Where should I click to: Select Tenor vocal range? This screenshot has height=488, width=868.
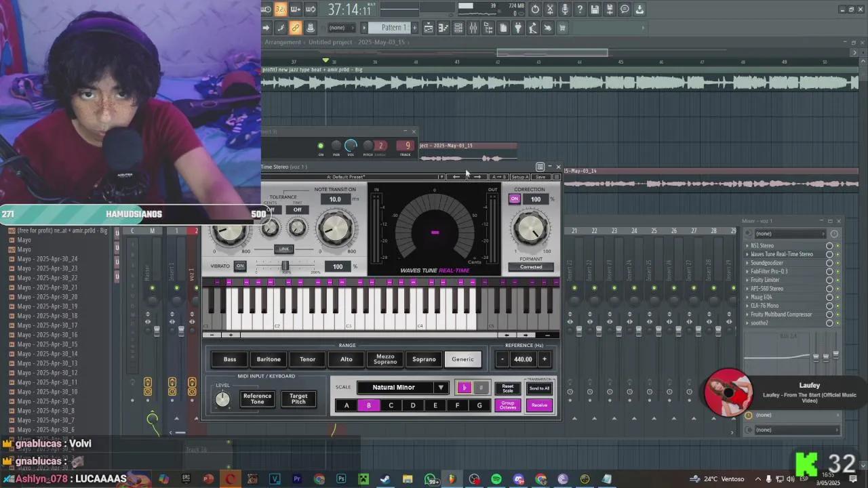pyautogui.click(x=307, y=359)
